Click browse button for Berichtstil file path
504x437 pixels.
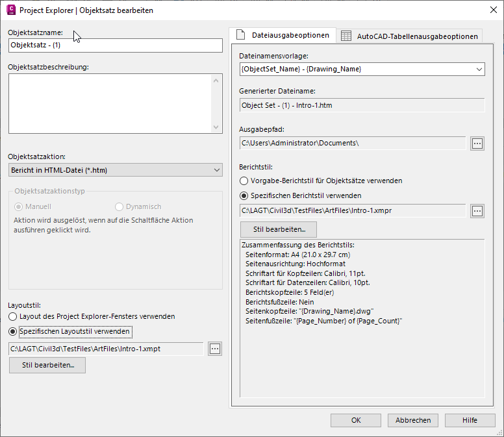point(477,210)
